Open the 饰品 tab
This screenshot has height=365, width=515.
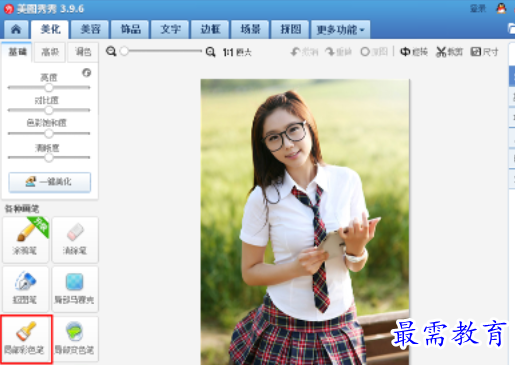pos(130,29)
